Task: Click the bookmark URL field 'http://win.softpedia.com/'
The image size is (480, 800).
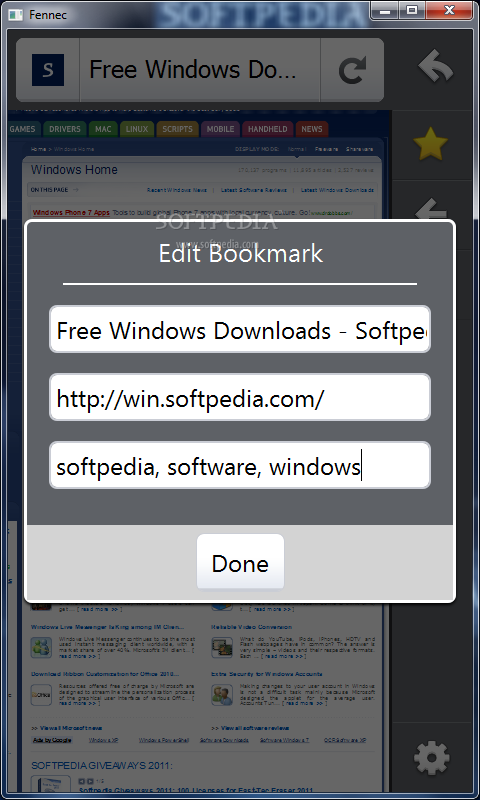Action: (240, 397)
